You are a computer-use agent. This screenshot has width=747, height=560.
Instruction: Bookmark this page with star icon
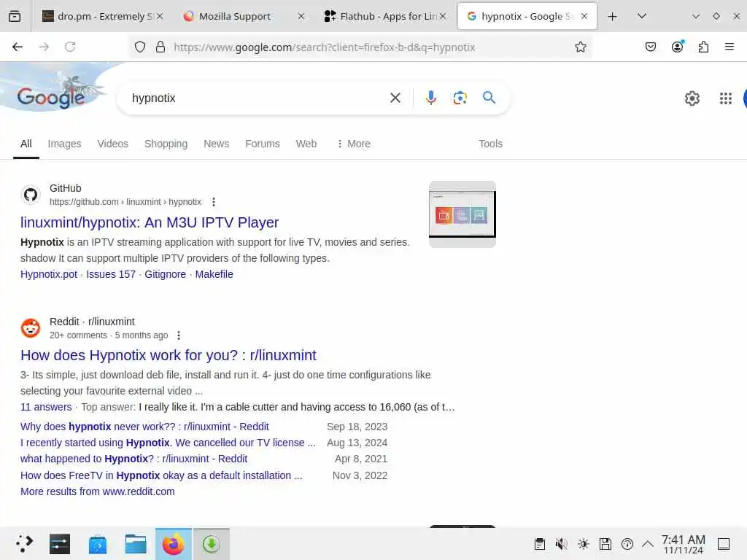[x=580, y=47]
